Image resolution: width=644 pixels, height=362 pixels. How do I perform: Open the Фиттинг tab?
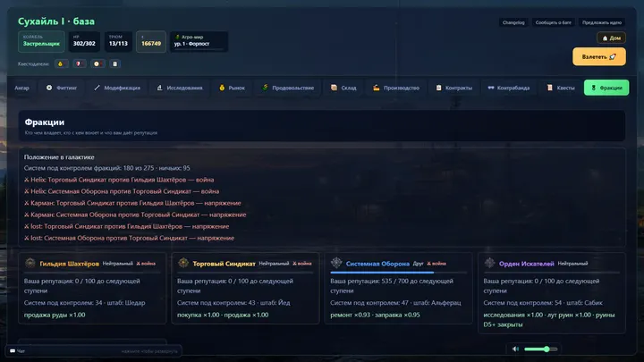62,88
